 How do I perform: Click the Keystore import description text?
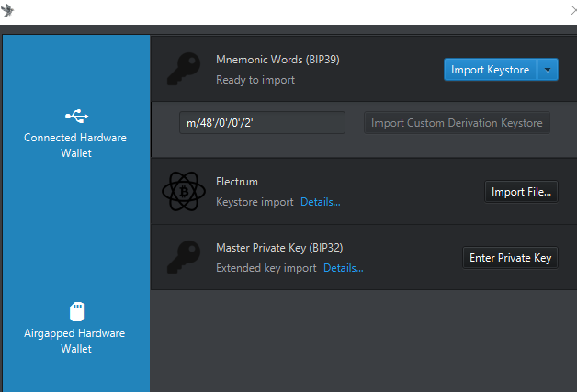(255, 202)
